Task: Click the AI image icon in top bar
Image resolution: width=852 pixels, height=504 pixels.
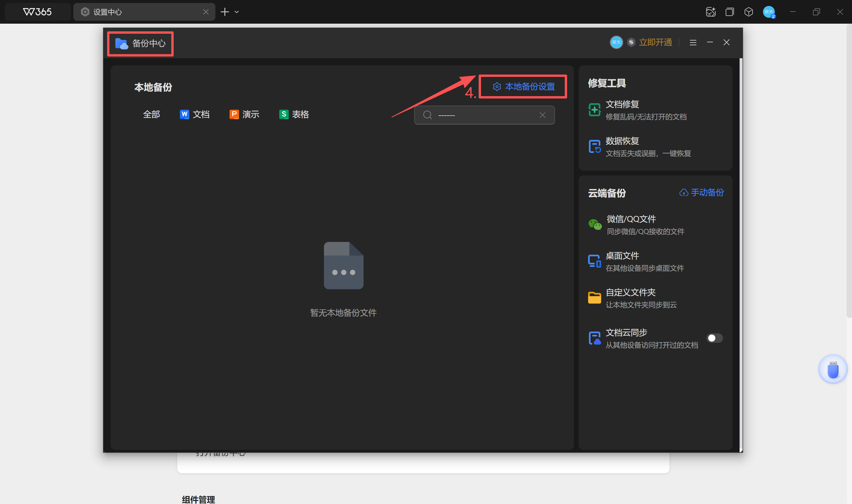Action: [711, 12]
